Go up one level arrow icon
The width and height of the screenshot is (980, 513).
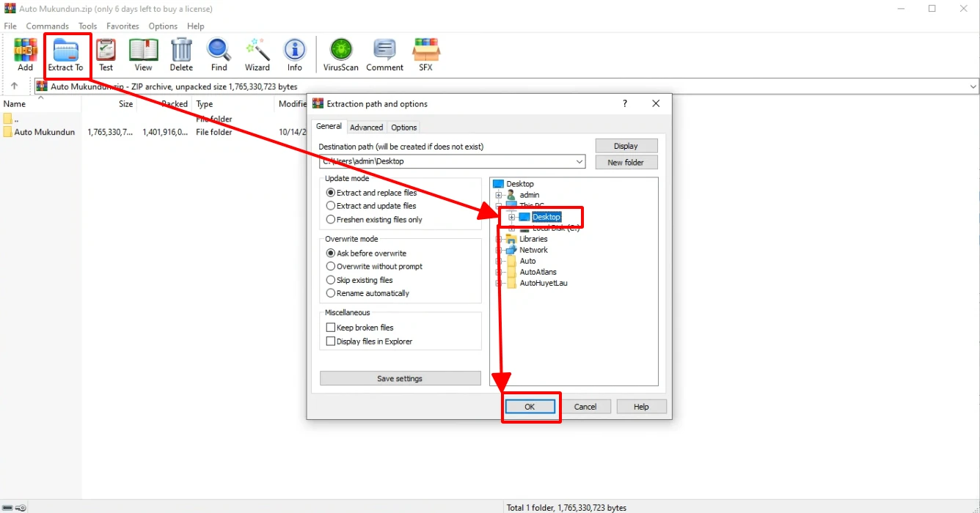coord(14,86)
